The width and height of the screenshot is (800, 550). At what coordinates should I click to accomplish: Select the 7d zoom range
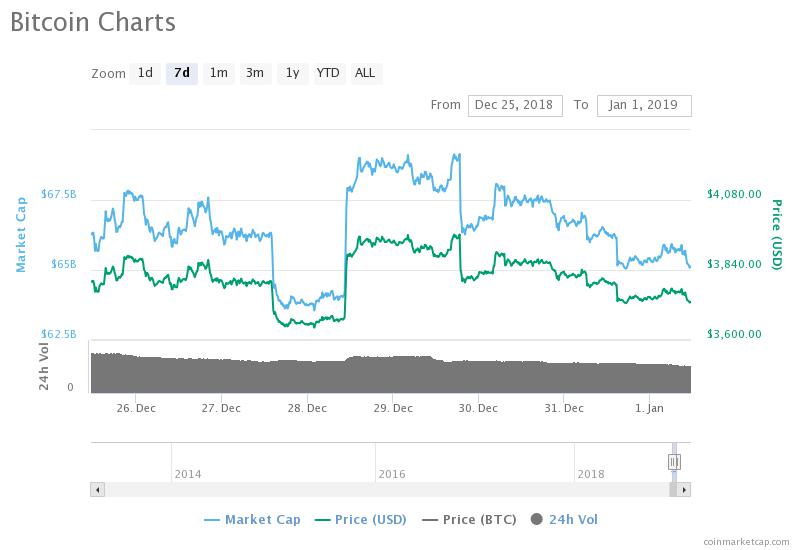pos(181,73)
